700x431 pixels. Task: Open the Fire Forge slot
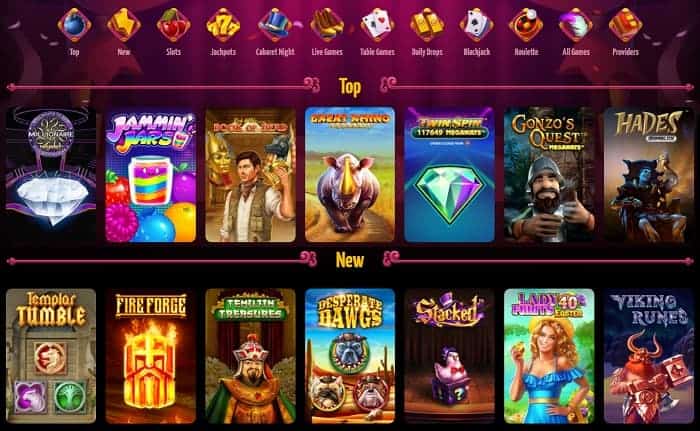151,356
